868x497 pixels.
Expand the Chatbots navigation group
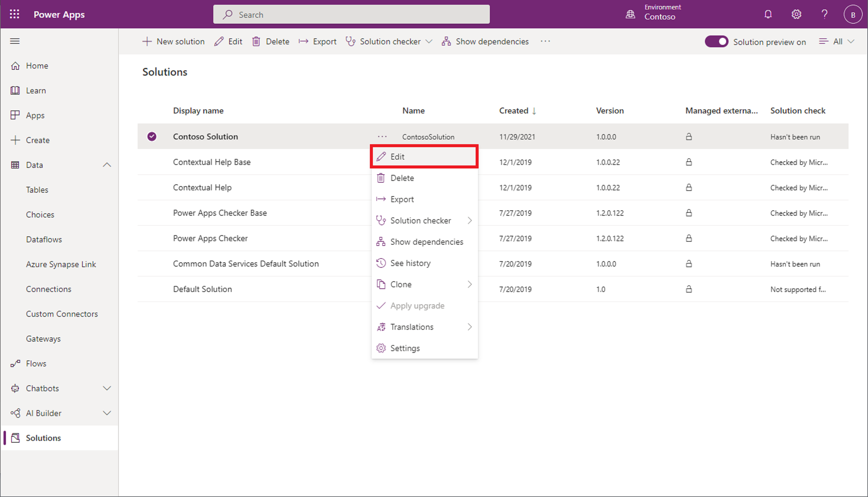pyautogui.click(x=107, y=389)
